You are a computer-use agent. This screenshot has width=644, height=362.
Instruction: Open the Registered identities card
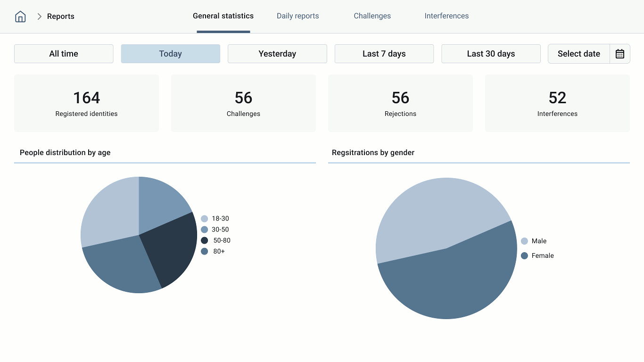[86, 103]
